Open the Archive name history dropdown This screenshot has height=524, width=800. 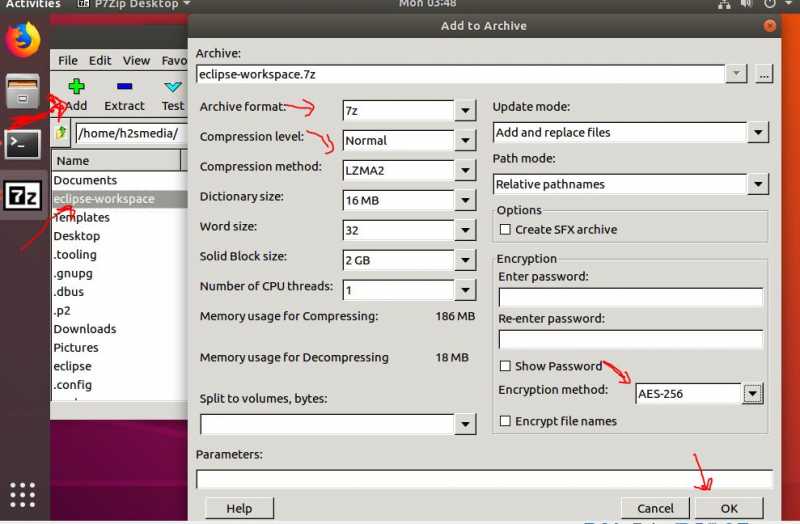736,74
